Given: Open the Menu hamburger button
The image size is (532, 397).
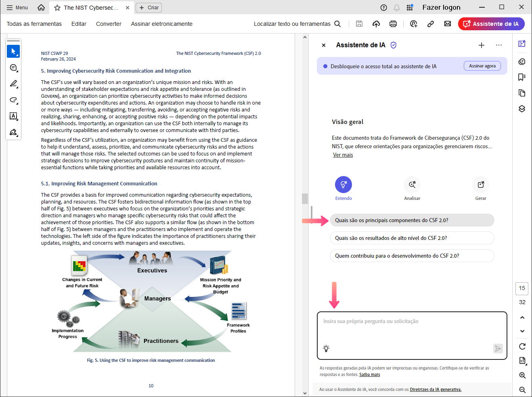Looking at the screenshot, I should 17,7.
